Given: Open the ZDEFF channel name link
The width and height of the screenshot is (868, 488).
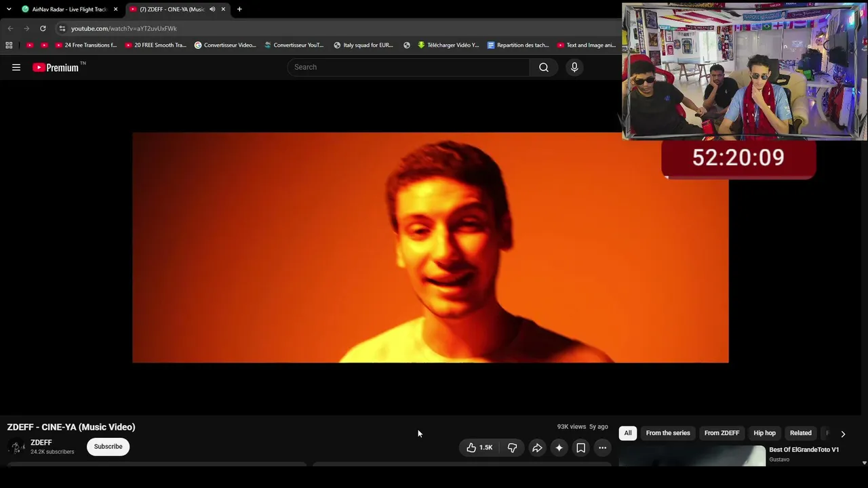Looking at the screenshot, I should [x=41, y=443].
